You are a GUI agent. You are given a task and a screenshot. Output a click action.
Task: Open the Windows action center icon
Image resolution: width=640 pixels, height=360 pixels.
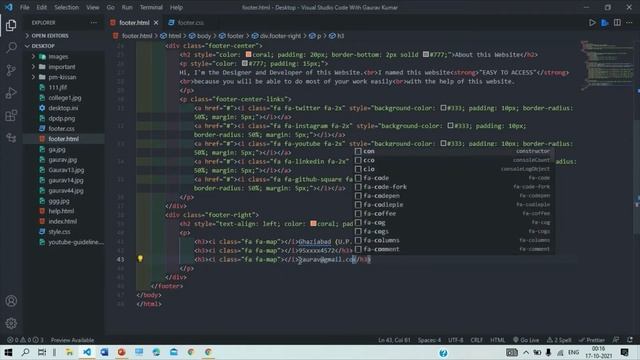[624, 352]
